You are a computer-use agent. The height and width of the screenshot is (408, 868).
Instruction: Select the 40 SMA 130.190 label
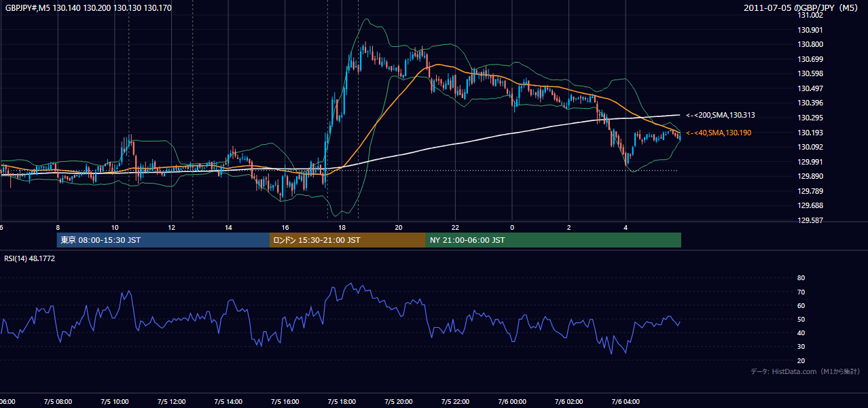[x=719, y=133]
